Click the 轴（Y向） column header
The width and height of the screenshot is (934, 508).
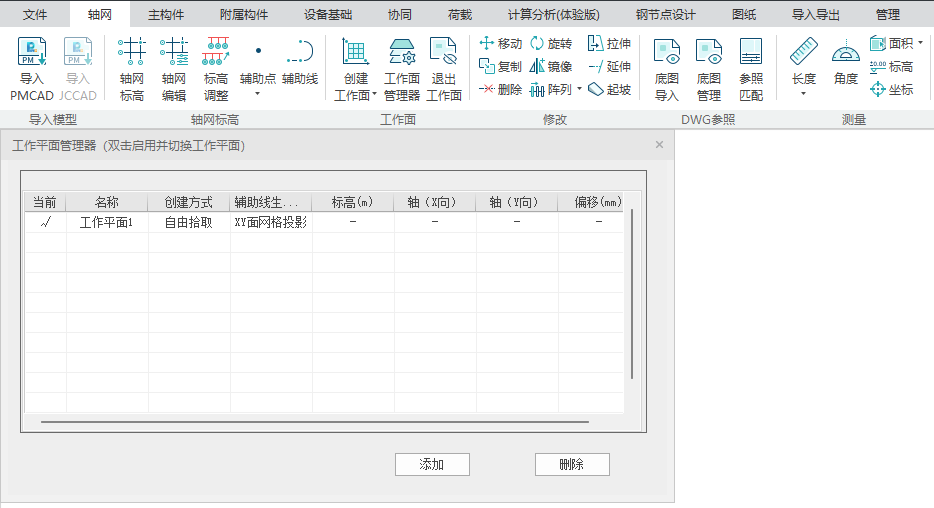pyautogui.click(x=516, y=202)
